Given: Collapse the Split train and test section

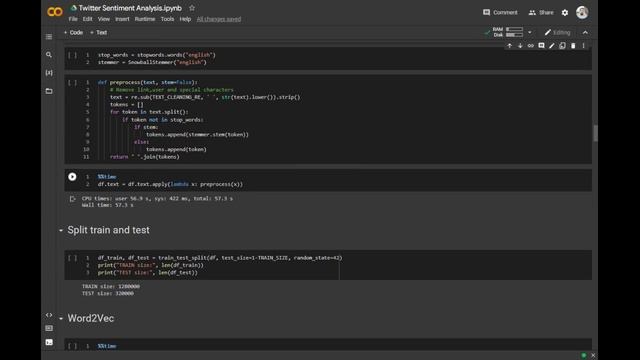Looking at the screenshot, I should click(61, 231).
